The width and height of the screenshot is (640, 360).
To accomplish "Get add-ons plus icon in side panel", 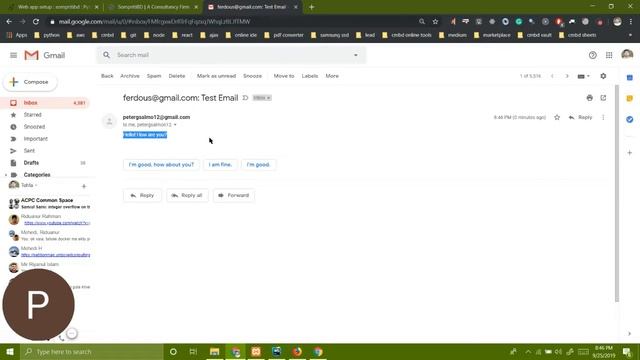I will click(x=629, y=153).
